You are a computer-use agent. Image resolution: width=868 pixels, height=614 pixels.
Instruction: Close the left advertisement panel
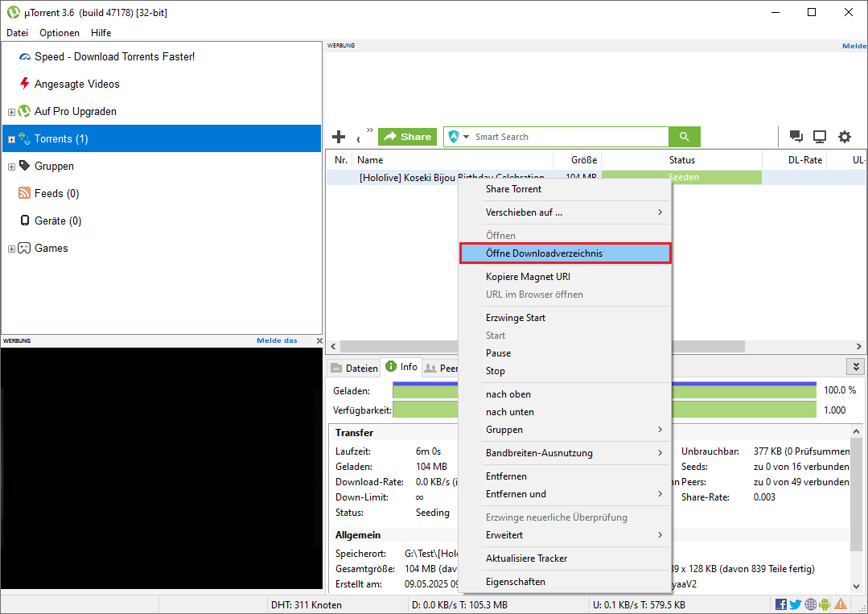pos(319,340)
